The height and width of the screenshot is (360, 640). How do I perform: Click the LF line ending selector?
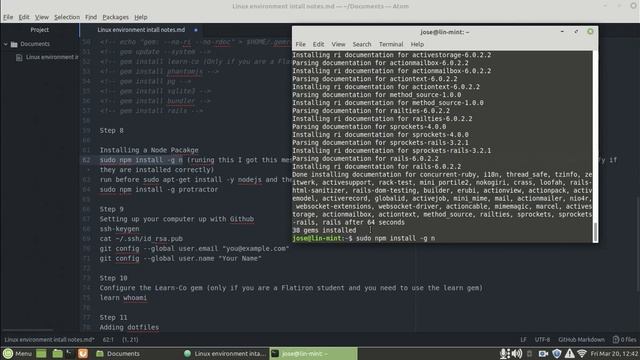[523, 340]
